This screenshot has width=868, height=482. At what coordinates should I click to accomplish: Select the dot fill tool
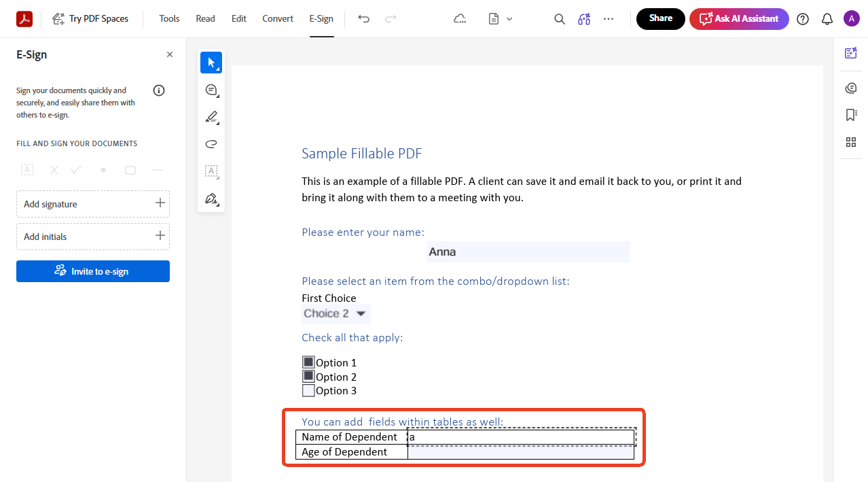103,170
